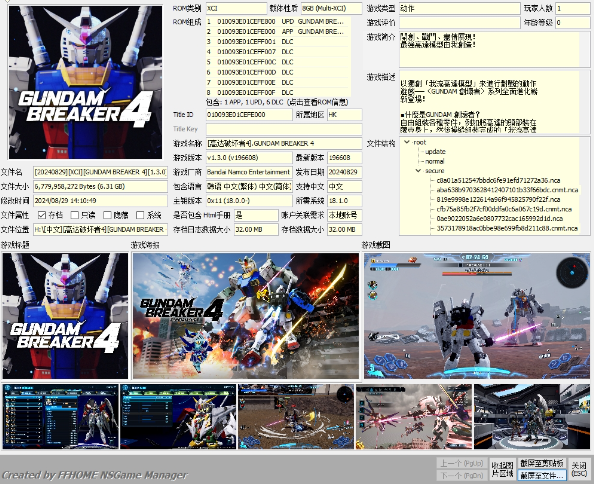Click the 所需系统 field 18.1.0
Screen dimensions: 594x484
pyautogui.click(x=344, y=201)
